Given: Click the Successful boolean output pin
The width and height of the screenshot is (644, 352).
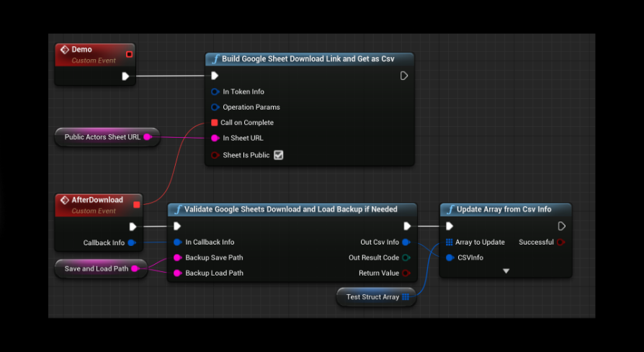Looking at the screenshot, I should click(x=560, y=242).
